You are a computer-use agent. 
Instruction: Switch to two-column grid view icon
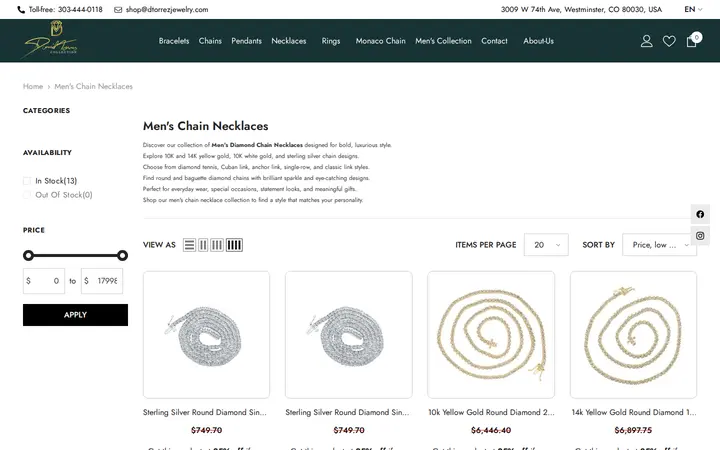tap(203, 245)
